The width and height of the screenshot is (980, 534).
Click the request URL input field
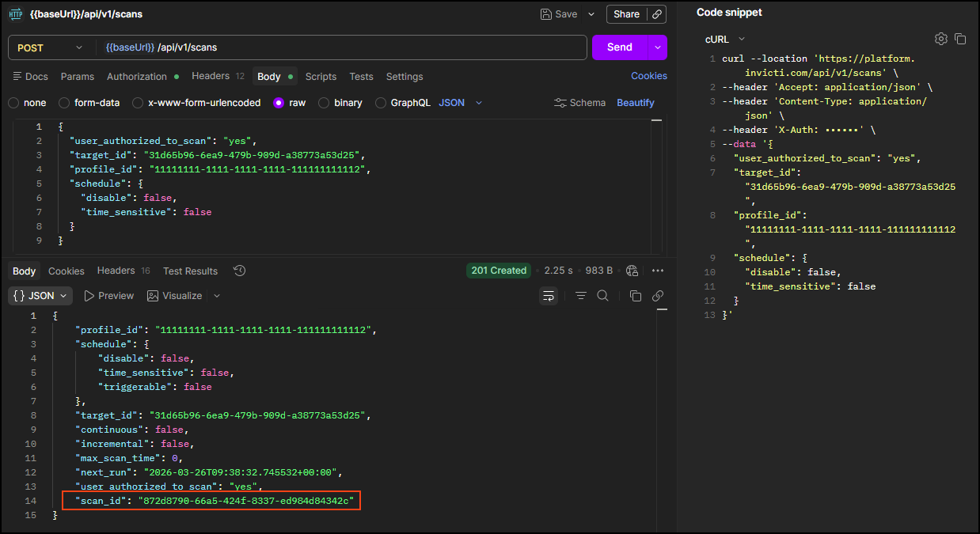pyautogui.click(x=340, y=47)
